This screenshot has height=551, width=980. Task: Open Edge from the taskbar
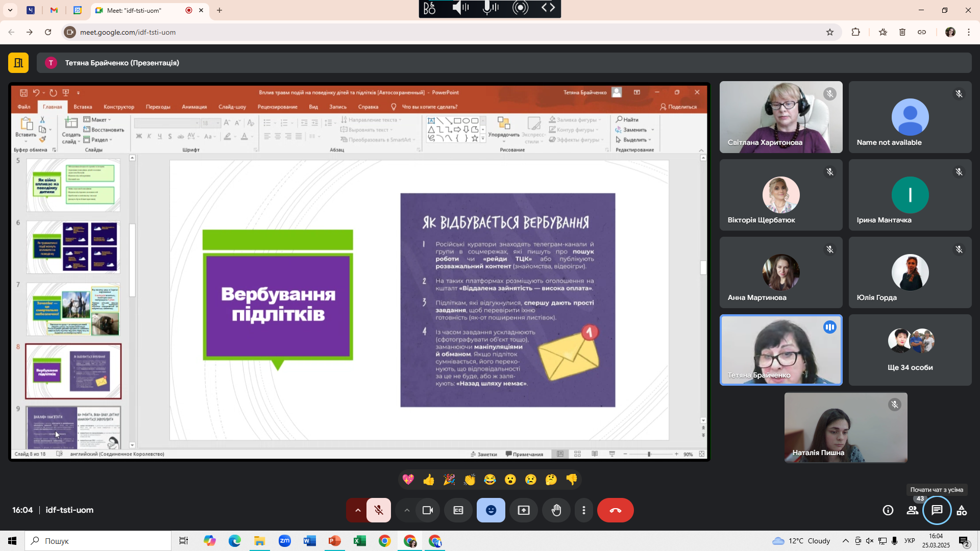click(235, 541)
